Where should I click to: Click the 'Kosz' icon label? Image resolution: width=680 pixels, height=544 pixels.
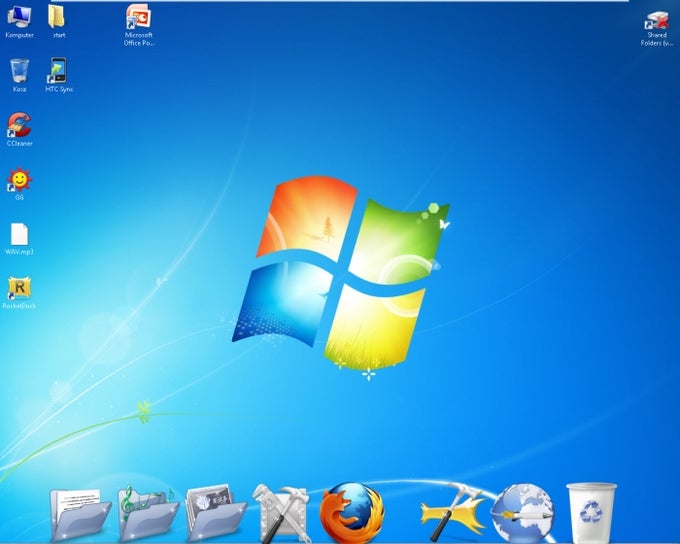[x=19, y=89]
